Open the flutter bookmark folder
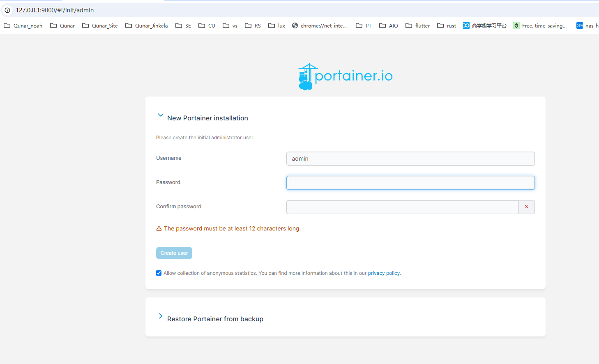The image size is (599, 364). (417, 25)
